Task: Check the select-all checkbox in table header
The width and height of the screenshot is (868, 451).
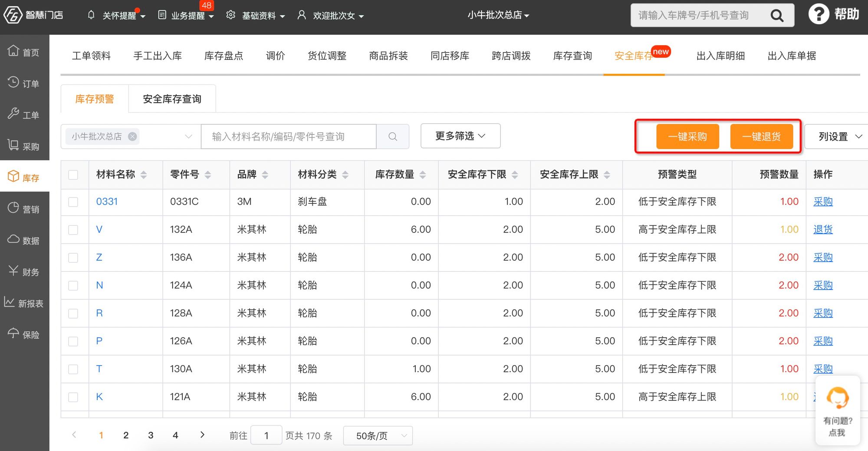Action: coord(73,174)
